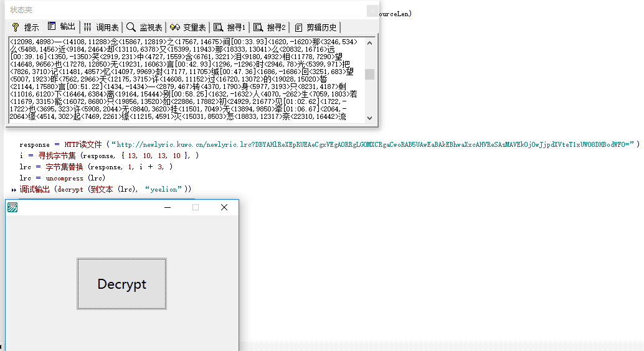Click the { 13, 10, 13, 10 } byte array
Screen dimensions: 644x351
point(156,156)
